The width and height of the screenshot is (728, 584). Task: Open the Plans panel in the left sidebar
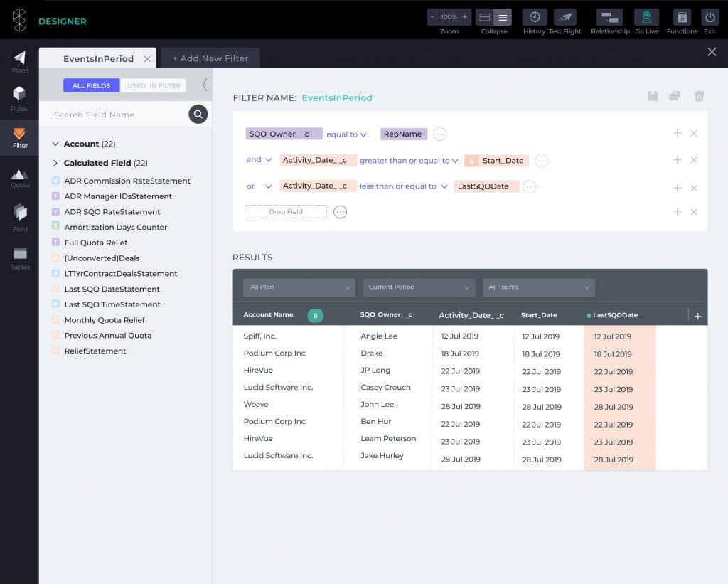point(19,59)
